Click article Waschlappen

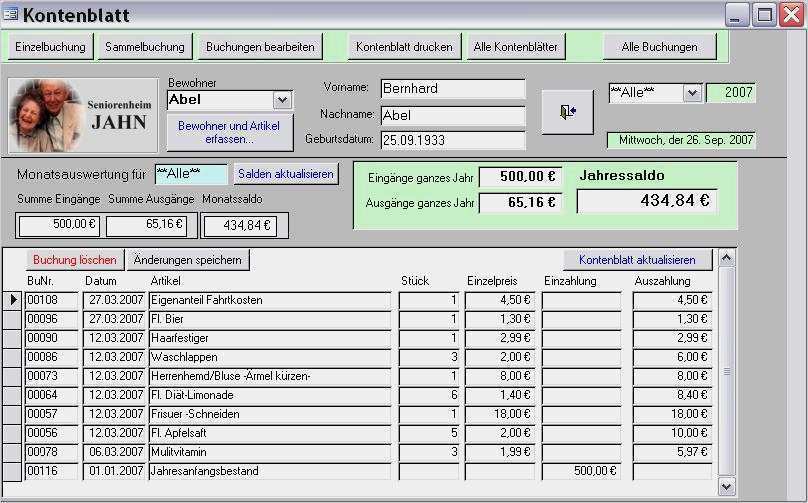270,357
